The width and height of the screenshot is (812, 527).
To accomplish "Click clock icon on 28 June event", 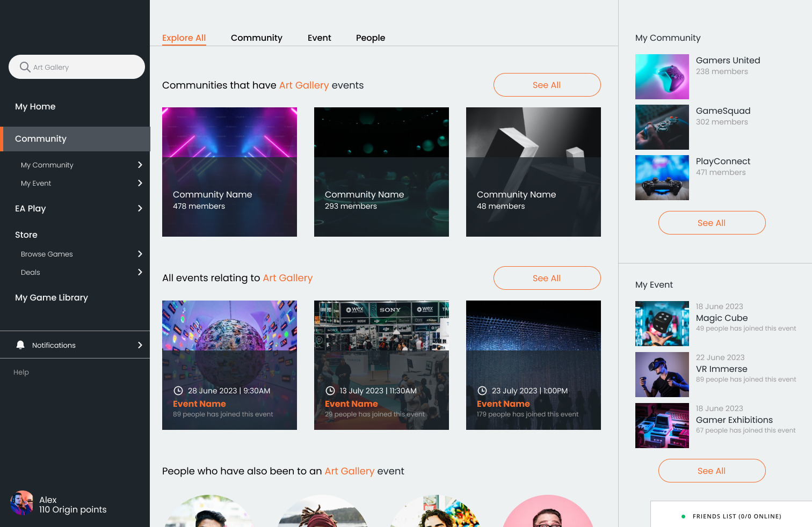I will click(x=178, y=391).
